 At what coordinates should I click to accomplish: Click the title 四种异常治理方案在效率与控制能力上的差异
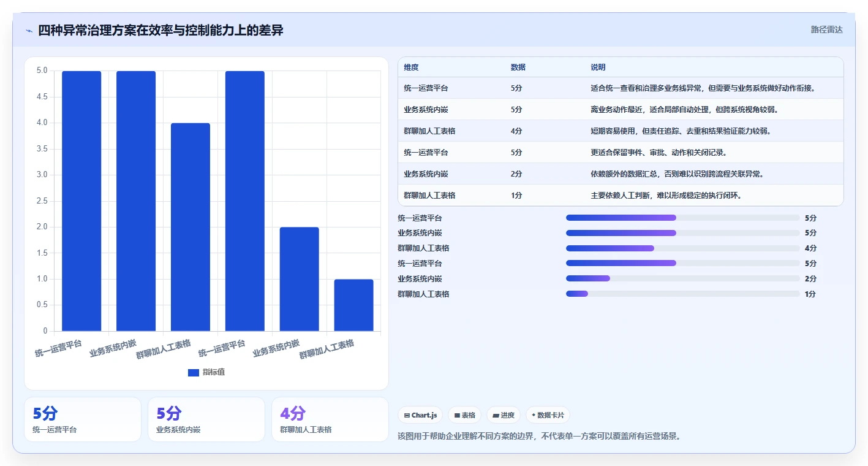(160, 30)
